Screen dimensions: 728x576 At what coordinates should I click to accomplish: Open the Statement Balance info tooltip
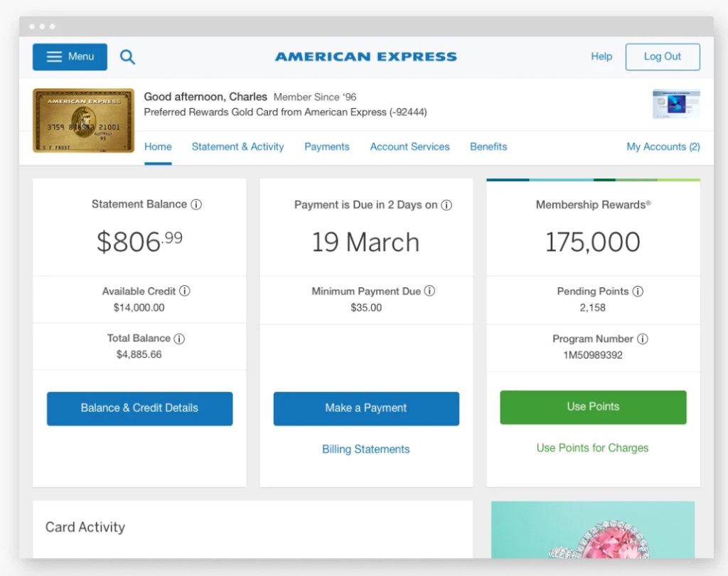click(197, 204)
